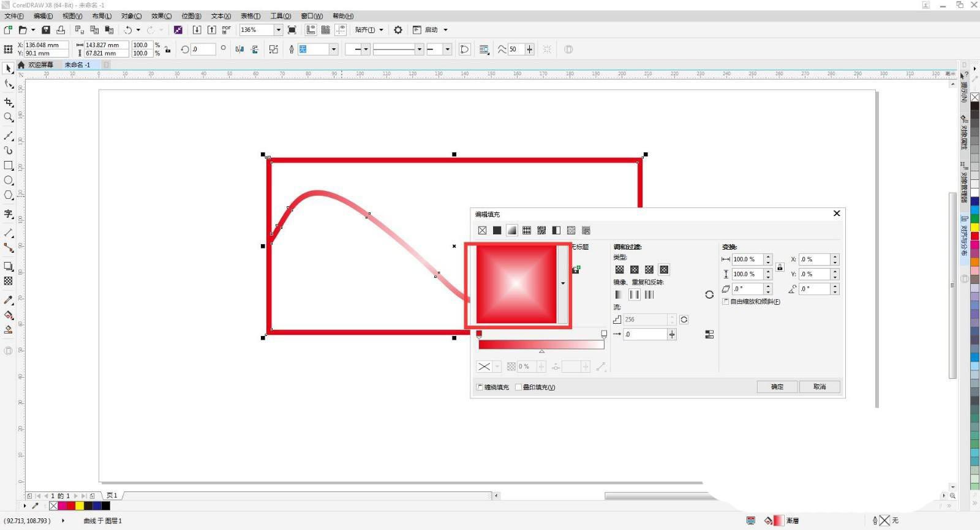Expand the fill preset picker dropdown arrow
The height and width of the screenshot is (530, 980).
563,283
